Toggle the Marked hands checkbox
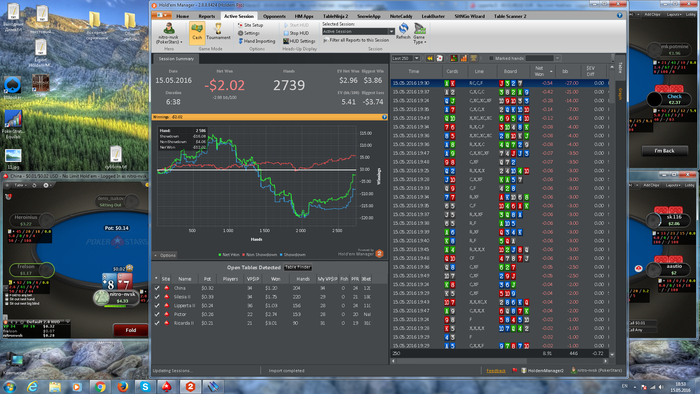The height and width of the screenshot is (394, 700). tap(491, 58)
